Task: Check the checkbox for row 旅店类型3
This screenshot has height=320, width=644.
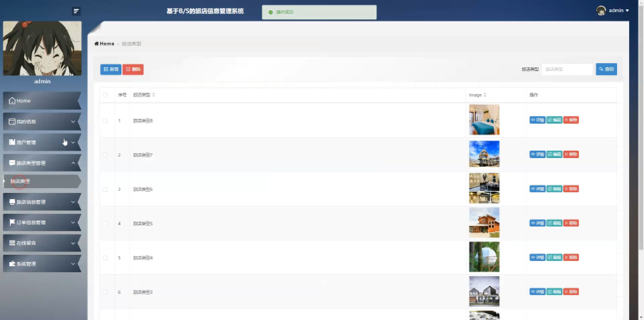Action: pos(105,292)
